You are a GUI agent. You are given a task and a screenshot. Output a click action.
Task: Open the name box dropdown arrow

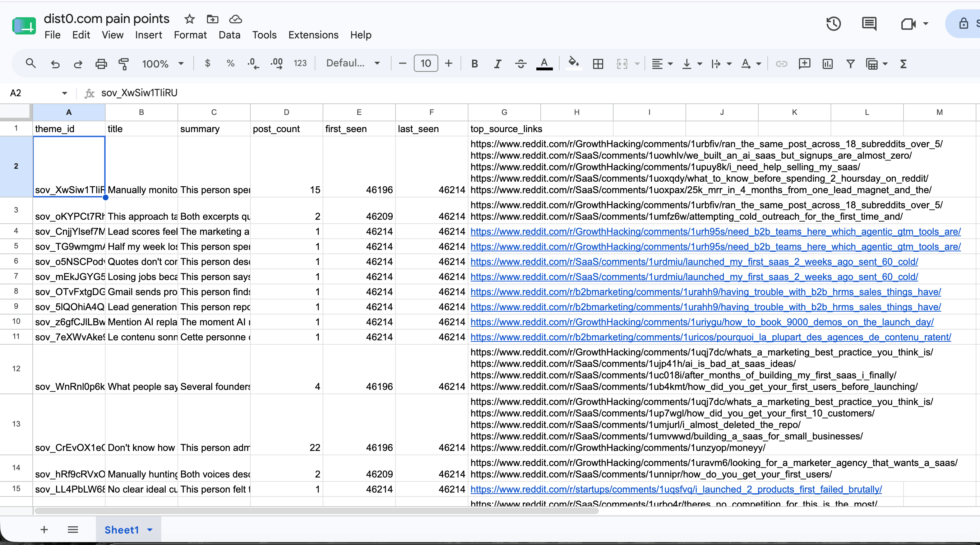pyautogui.click(x=64, y=93)
